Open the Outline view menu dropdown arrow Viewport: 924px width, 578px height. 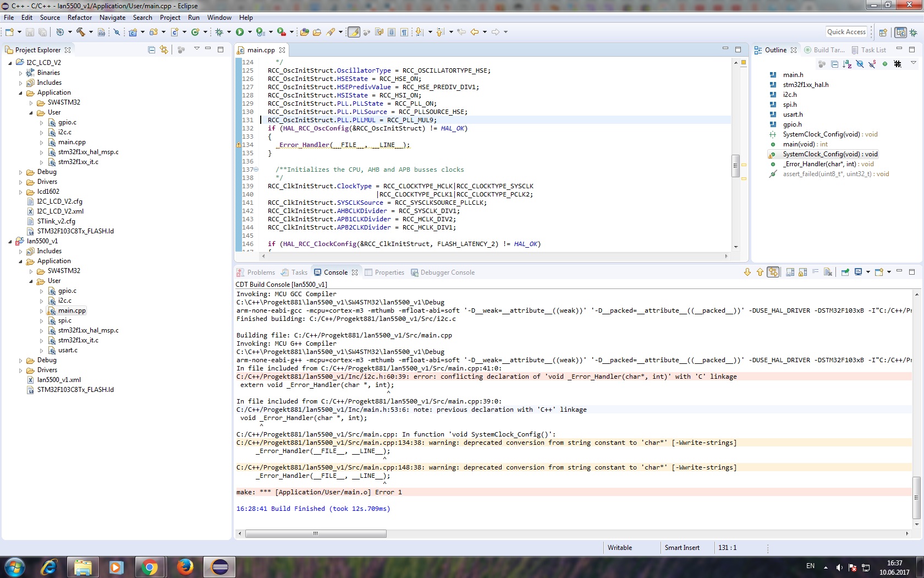pyautogui.click(x=914, y=63)
